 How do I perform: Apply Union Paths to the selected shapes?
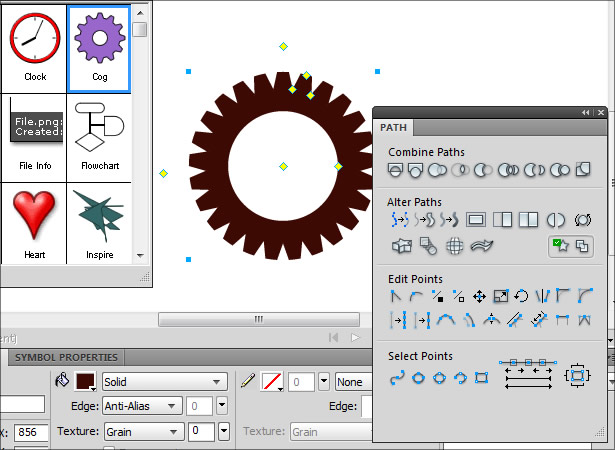click(437, 170)
